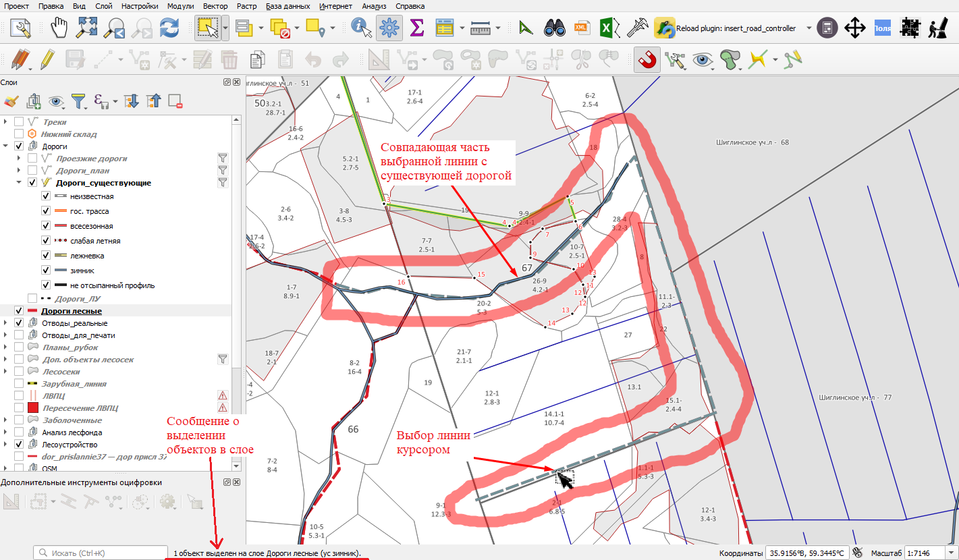Open the Processing toolbox gear icon

[x=388, y=28]
